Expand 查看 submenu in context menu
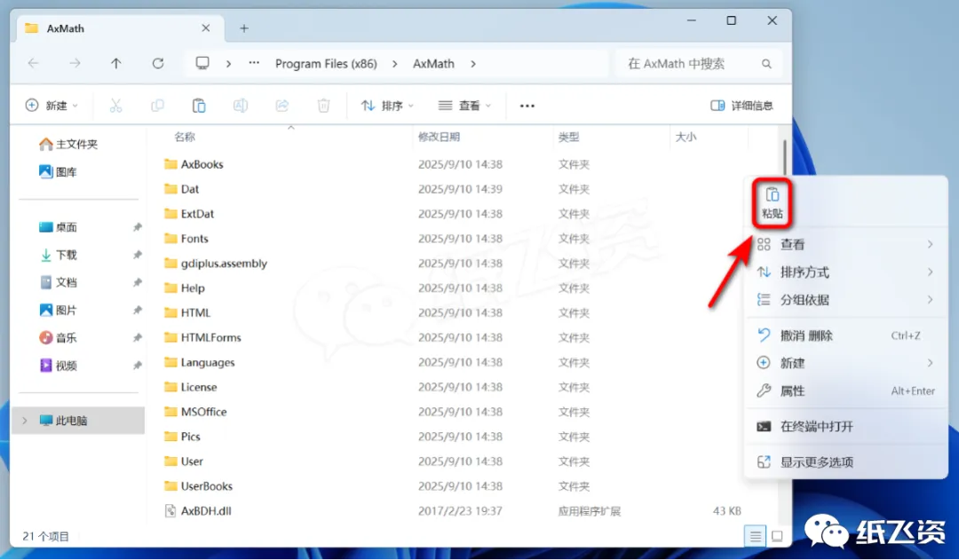Screen dimensions: 959x560 pyautogui.click(x=846, y=245)
